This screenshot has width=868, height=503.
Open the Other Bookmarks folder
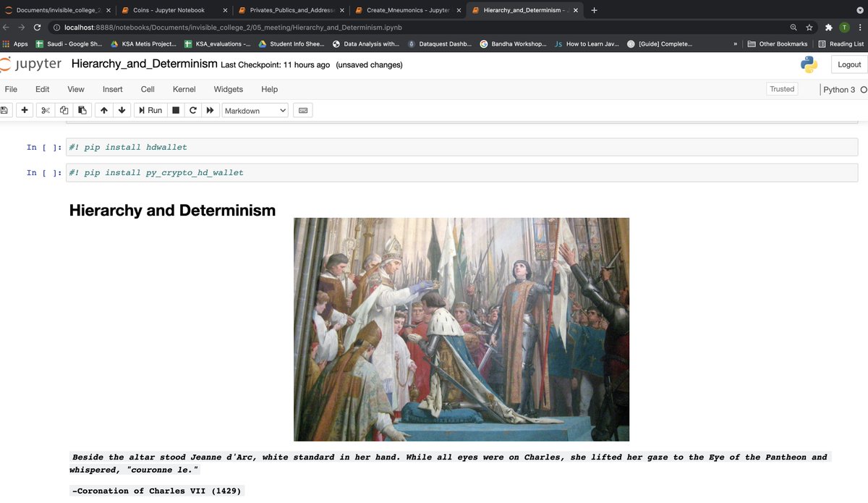778,44
